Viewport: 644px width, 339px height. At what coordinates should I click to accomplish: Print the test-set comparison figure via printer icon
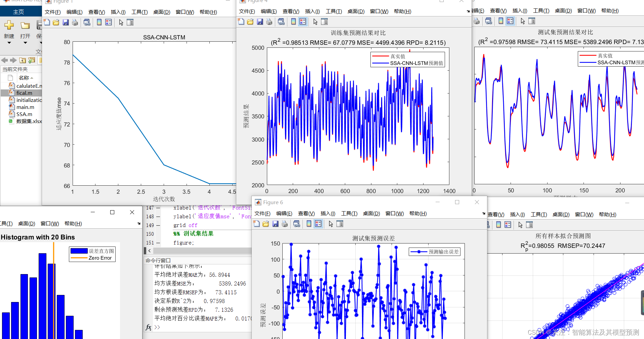[x=477, y=21]
